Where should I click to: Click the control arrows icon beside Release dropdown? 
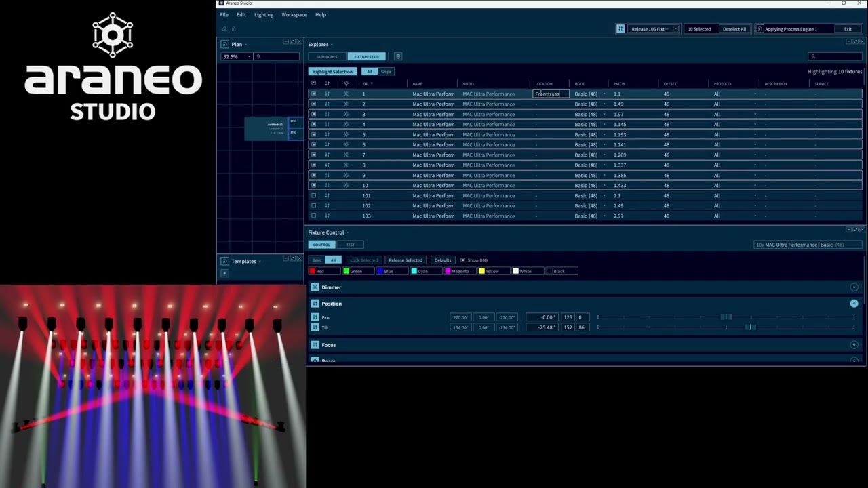(620, 29)
